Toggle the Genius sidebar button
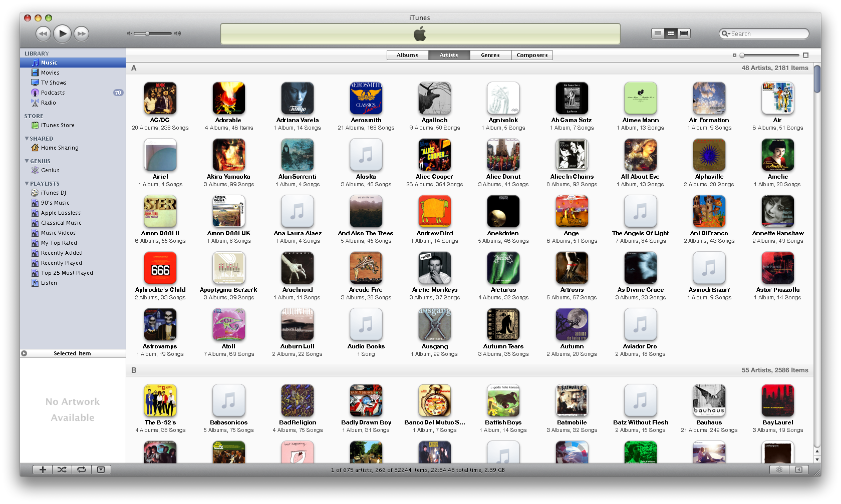Image resolution: width=841 pixels, height=504 pixels. coord(799,469)
